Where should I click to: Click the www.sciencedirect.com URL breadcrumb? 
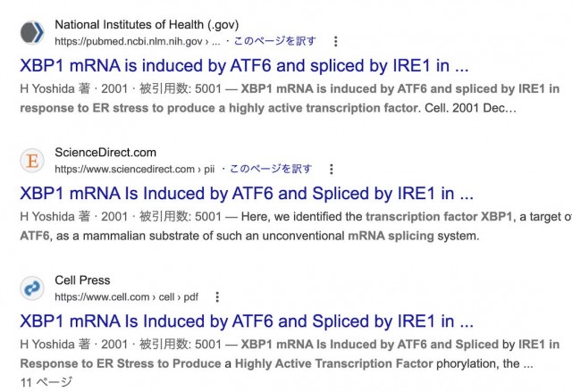(x=124, y=169)
